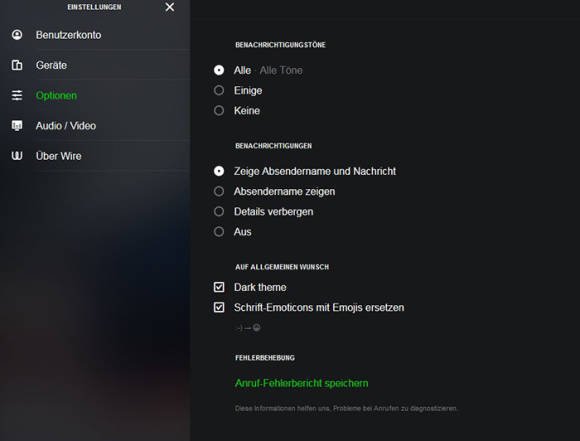
Task: Turn notifications off with Aus option
Action: pos(219,232)
